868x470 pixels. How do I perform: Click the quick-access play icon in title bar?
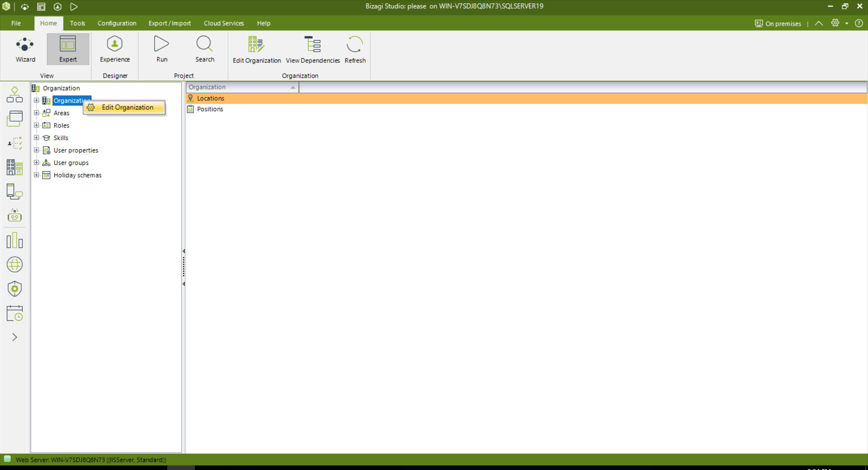coord(74,7)
